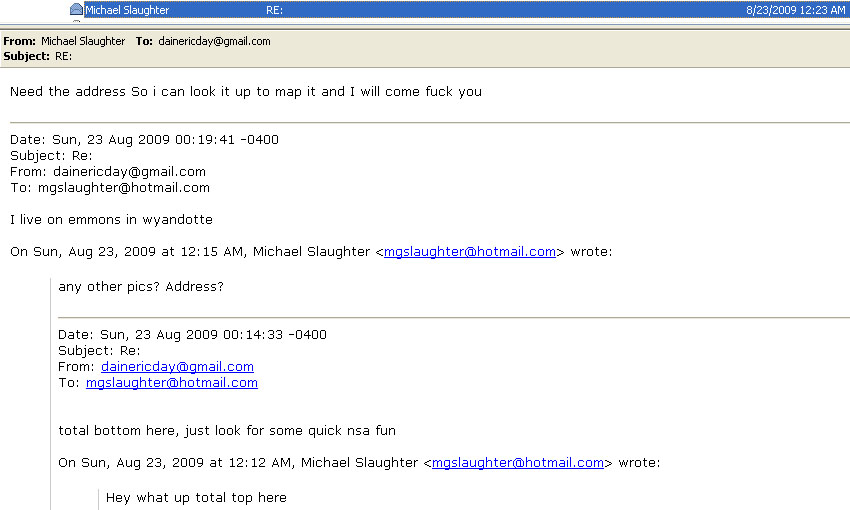
Task: Click the unlinked From: dainericday@gmail.com text
Action: (108, 172)
